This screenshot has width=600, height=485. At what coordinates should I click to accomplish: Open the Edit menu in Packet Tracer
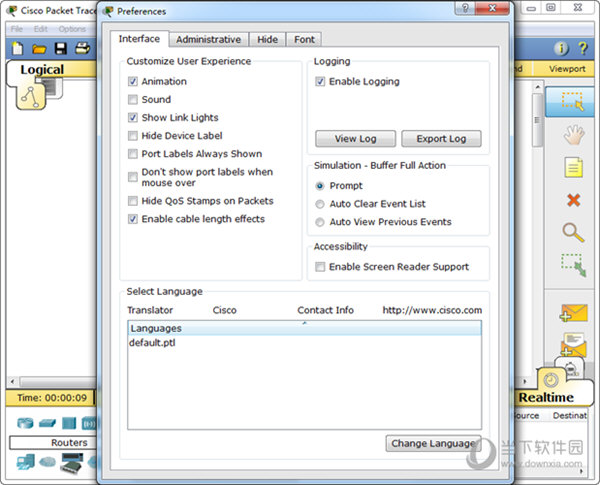[x=41, y=29]
